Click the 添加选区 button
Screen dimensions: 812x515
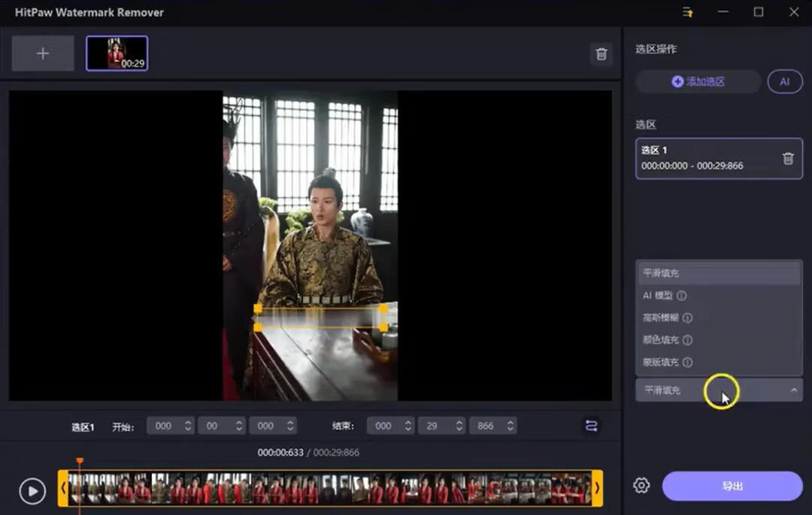(698, 81)
